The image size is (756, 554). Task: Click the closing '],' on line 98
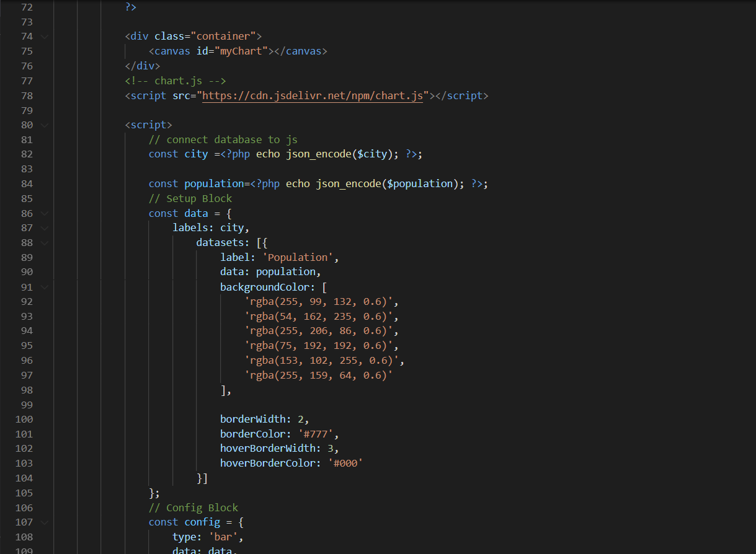tap(226, 390)
